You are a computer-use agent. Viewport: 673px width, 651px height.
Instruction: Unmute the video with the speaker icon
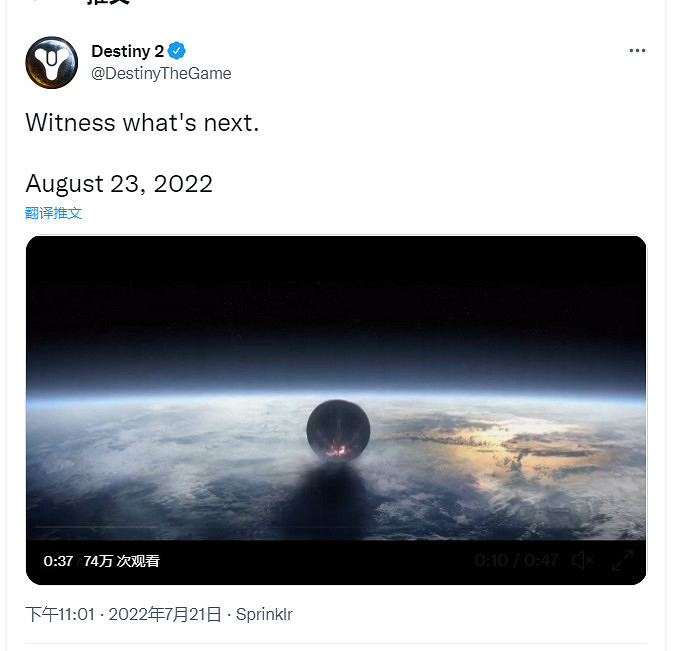[583, 560]
